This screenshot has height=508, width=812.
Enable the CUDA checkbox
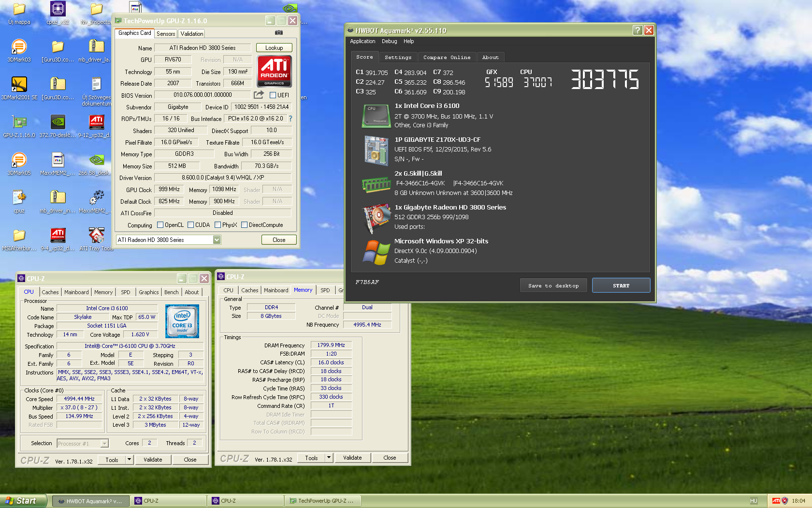190,225
